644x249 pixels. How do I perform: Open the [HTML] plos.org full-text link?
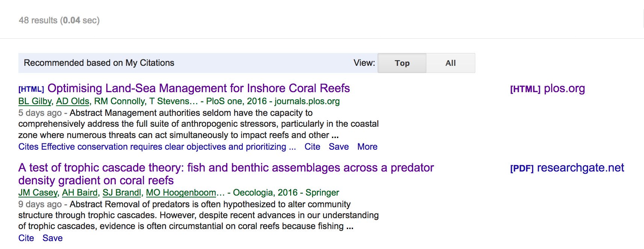pos(547,89)
